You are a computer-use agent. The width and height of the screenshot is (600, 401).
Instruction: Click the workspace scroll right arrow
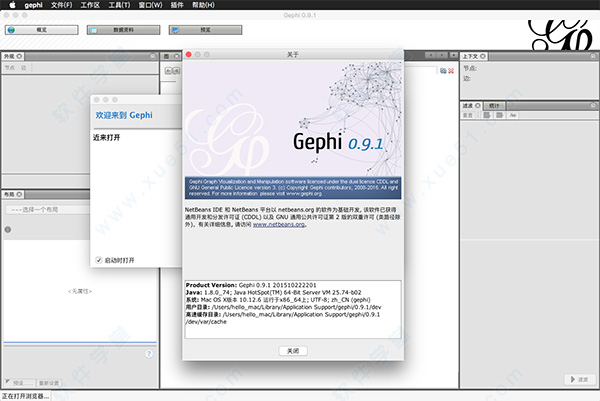442,55
